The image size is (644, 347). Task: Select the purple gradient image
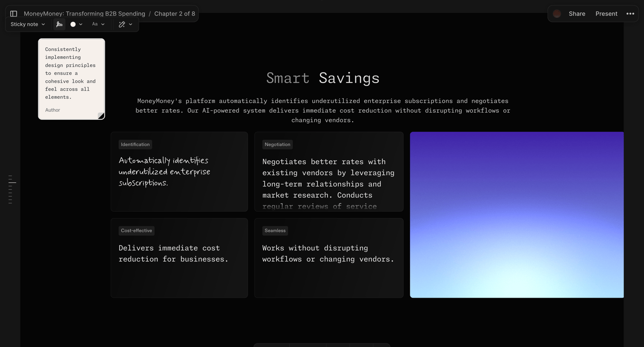click(x=517, y=215)
